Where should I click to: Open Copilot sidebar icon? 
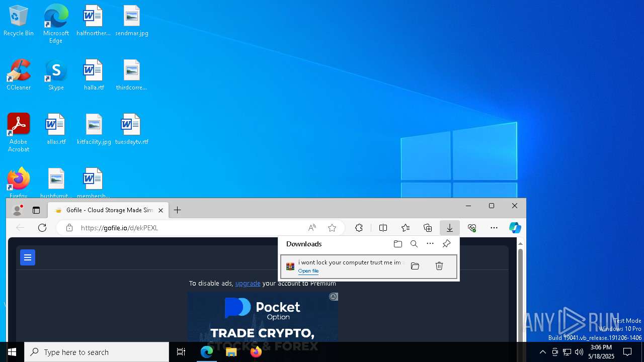pos(515,228)
